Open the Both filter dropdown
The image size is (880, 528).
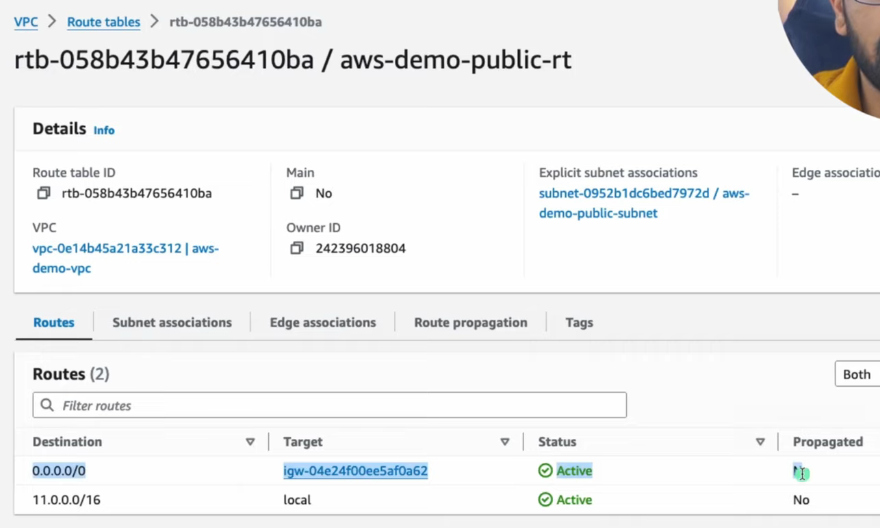857,374
